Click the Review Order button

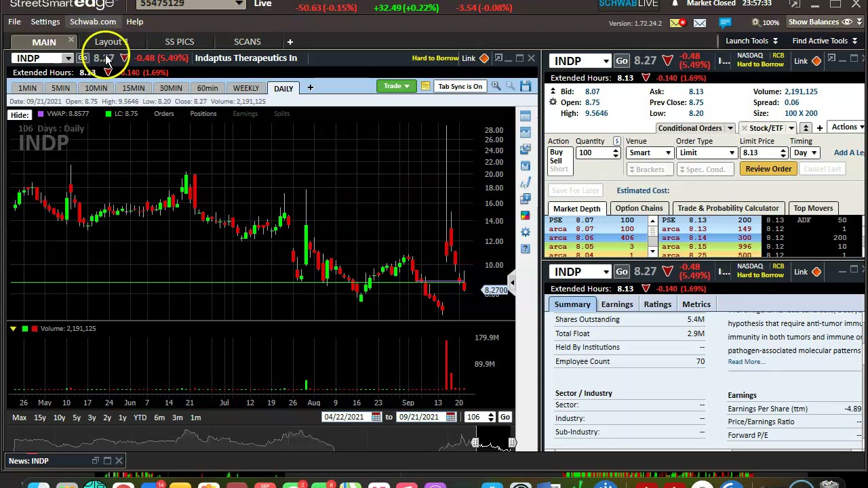point(768,169)
